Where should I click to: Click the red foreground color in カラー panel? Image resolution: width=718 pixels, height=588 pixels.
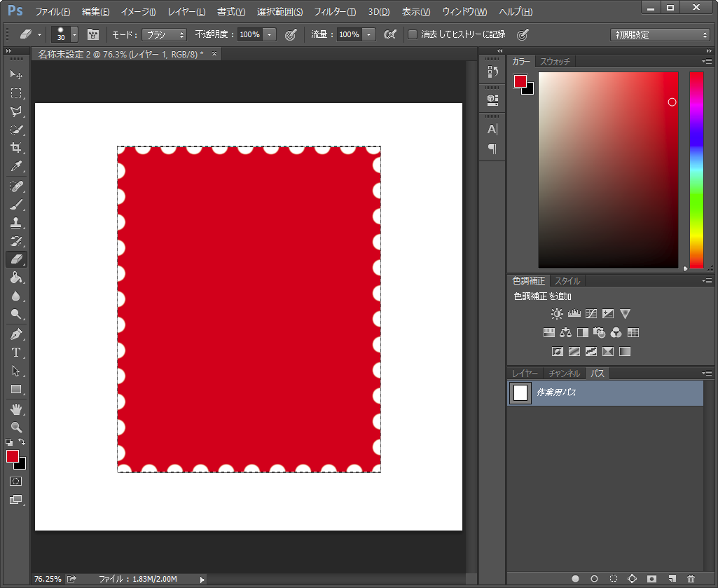(520, 81)
